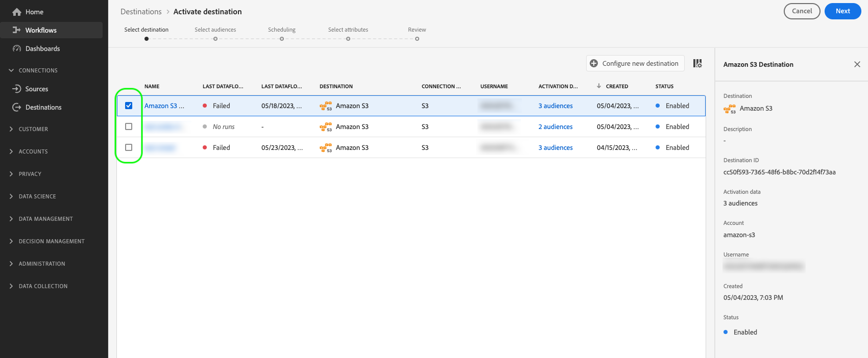Open the Sources arrow icon
This screenshot has width=868, height=358.
click(16, 89)
